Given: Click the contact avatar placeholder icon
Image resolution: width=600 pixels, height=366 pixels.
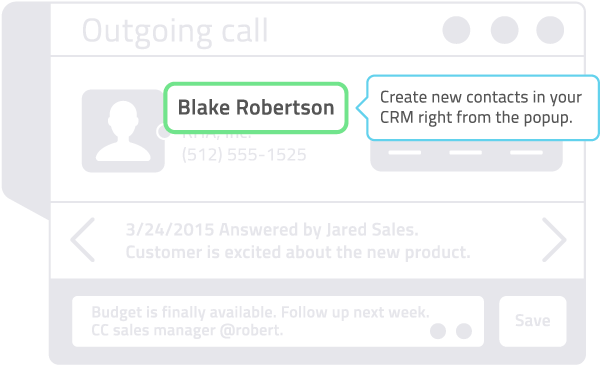Looking at the screenshot, I should [123, 131].
